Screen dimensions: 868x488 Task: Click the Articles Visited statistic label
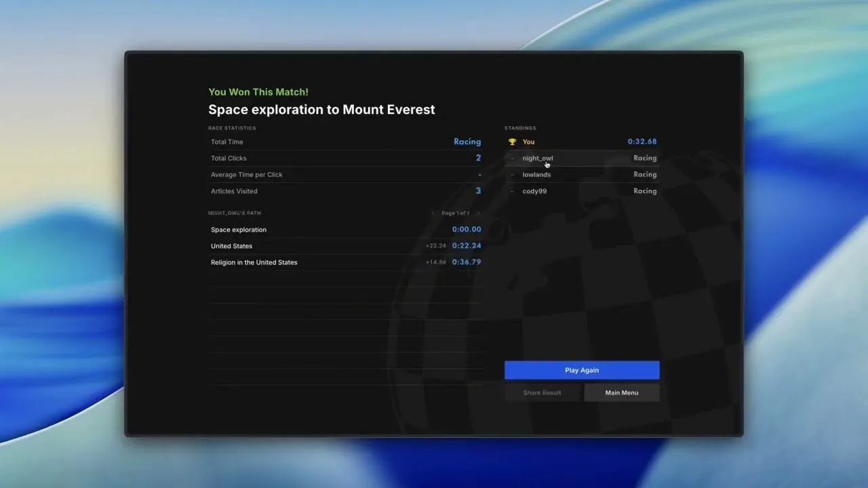pos(234,191)
